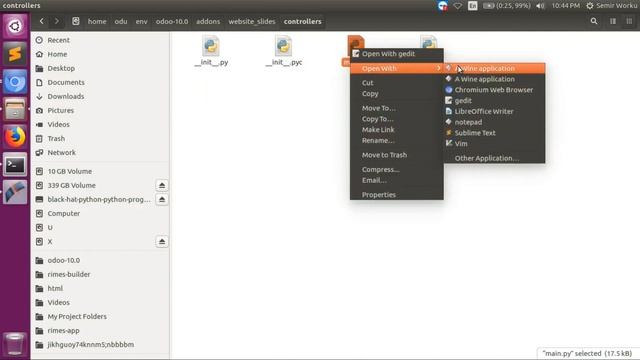Click Rename... option
Screen dimensions: 640x360
(x=397, y=140)
